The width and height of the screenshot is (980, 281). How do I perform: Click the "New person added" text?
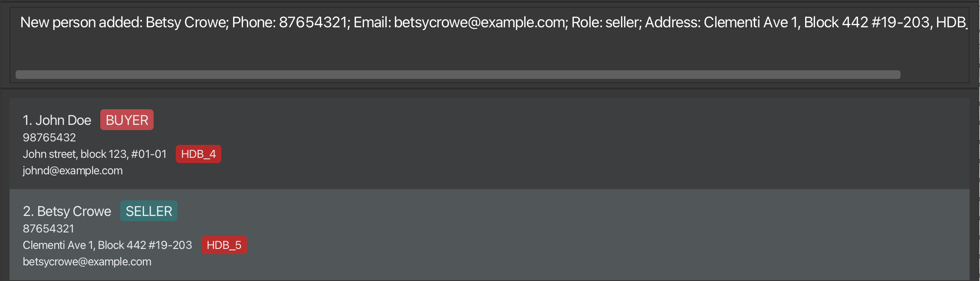tap(81, 23)
